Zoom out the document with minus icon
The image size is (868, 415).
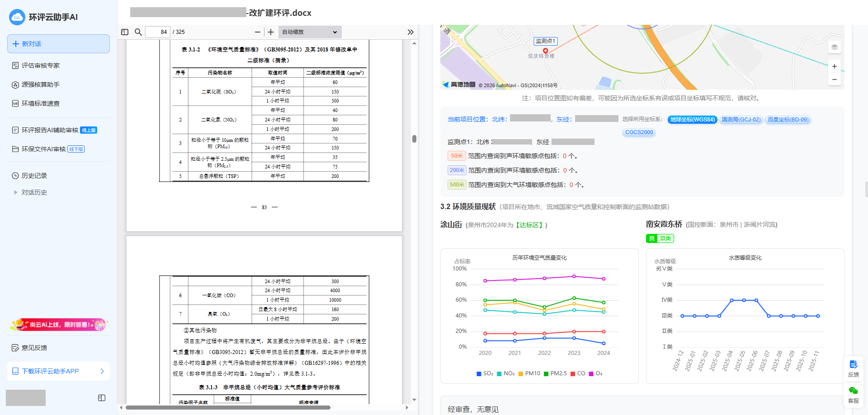258,32
